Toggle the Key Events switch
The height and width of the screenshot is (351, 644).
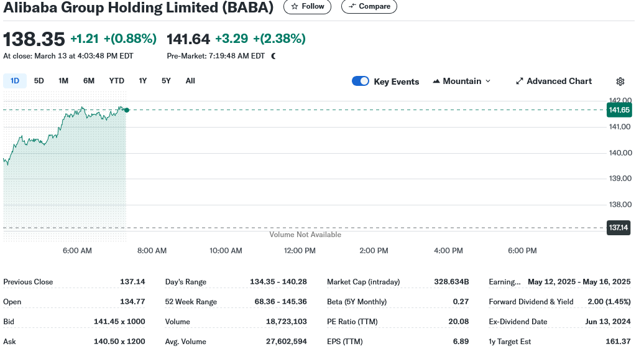pos(361,82)
